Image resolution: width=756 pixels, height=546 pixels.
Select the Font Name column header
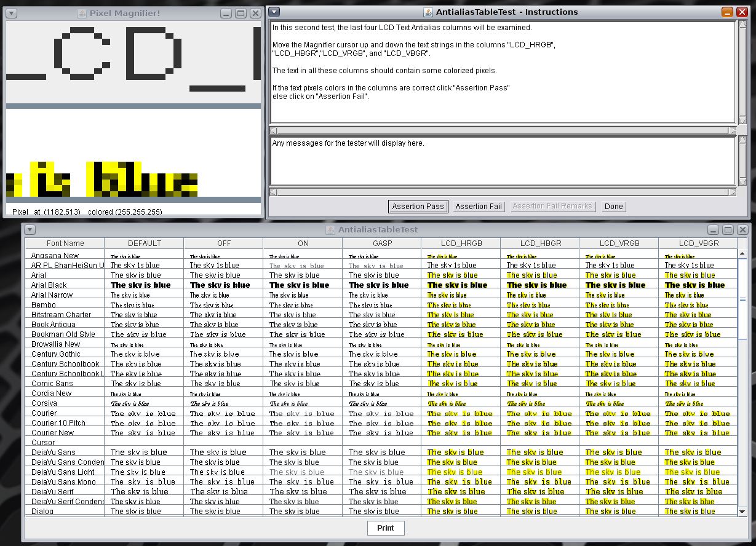(65, 243)
